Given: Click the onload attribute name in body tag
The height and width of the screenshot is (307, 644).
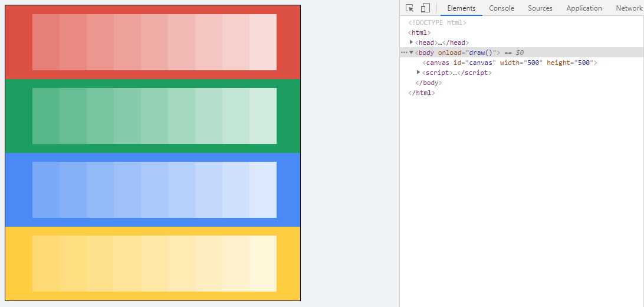Looking at the screenshot, I should pos(448,53).
